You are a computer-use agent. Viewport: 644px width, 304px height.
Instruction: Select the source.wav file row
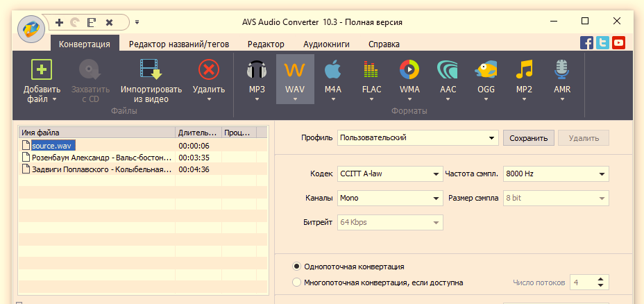click(144, 145)
